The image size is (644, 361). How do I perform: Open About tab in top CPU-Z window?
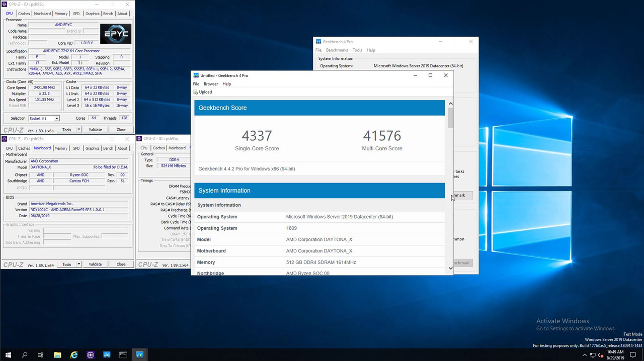point(122,14)
